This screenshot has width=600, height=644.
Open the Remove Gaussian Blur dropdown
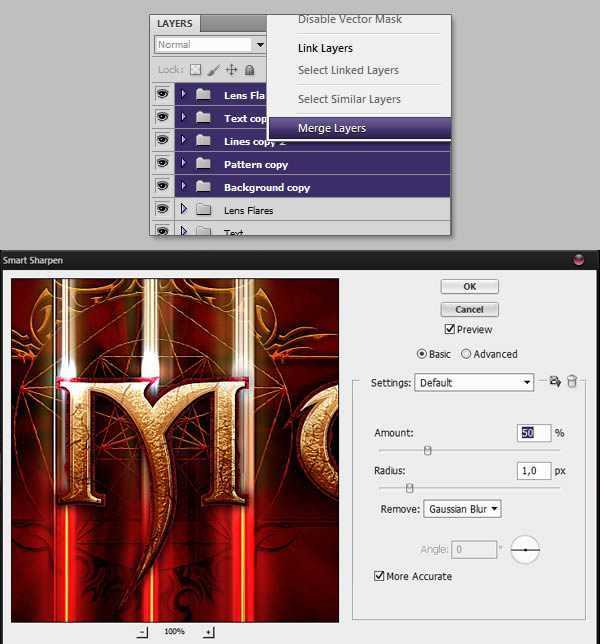pyautogui.click(x=462, y=509)
